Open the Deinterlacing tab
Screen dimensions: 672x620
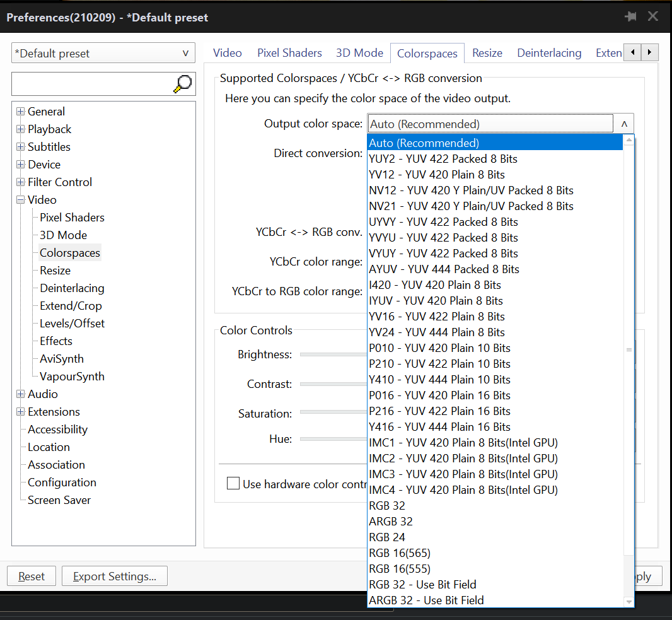(549, 53)
